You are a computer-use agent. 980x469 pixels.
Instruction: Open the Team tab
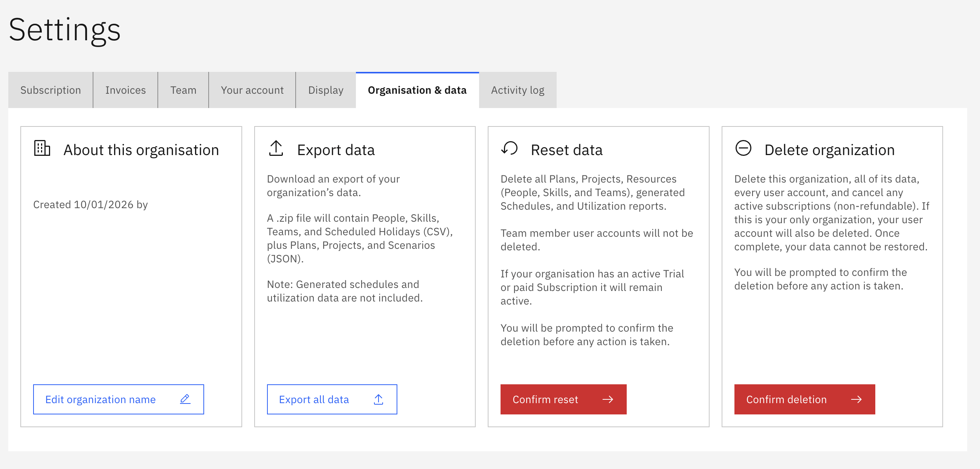[x=183, y=90]
